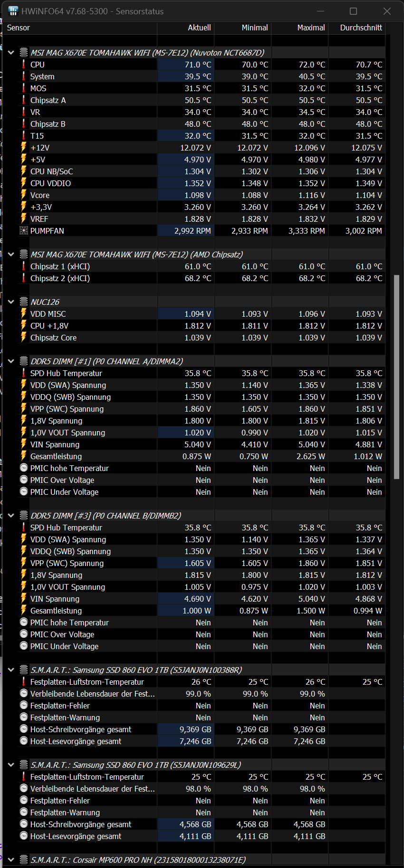Select the Chipsatz 2 (xHCI) row label
This screenshot has width=404, height=868.
click(x=60, y=278)
